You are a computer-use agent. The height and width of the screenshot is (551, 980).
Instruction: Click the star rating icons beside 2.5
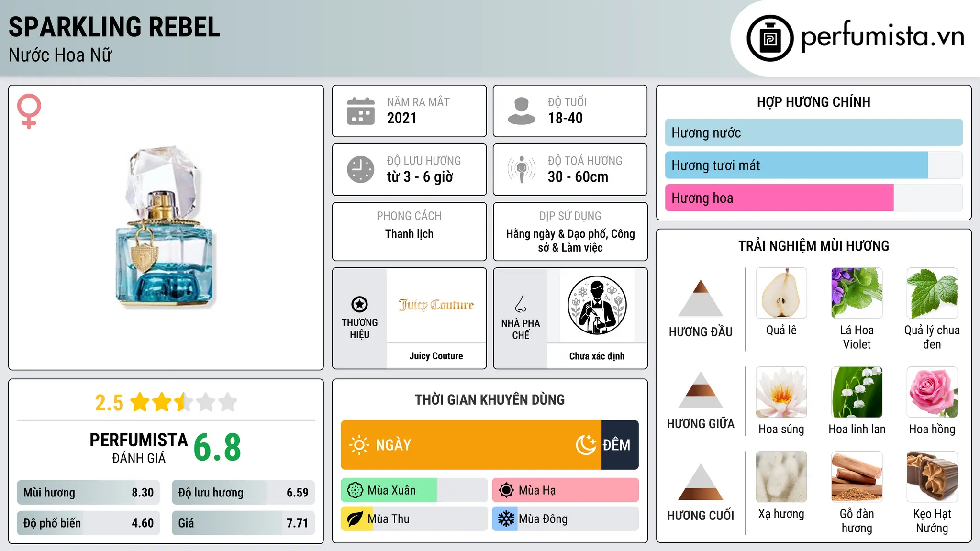[184, 402]
